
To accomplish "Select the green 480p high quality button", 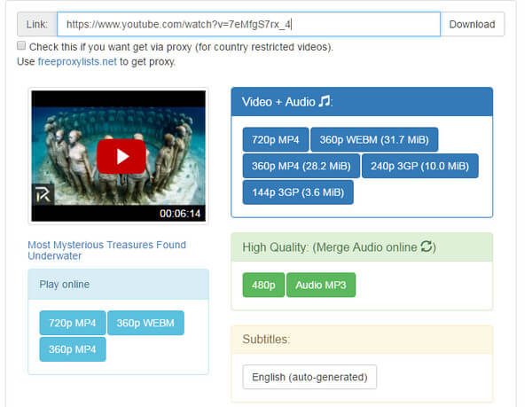I will (263, 285).
